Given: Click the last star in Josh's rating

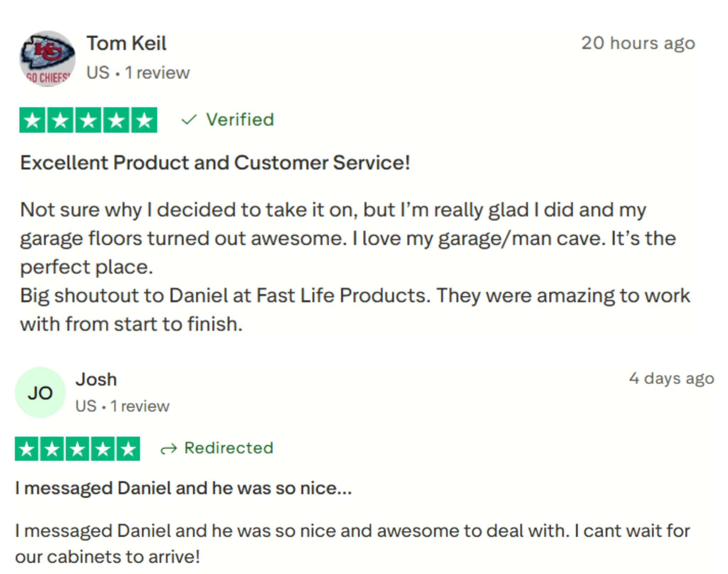Looking at the screenshot, I should pos(128,449).
